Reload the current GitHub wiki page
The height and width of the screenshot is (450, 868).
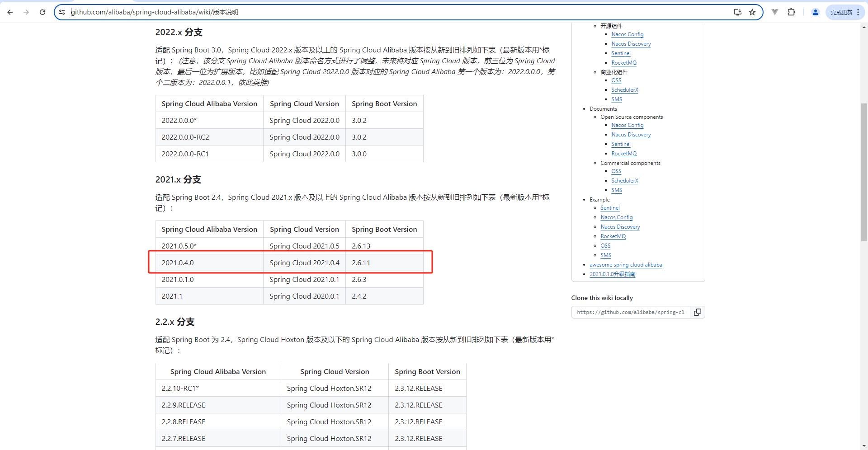pos(42,12)
